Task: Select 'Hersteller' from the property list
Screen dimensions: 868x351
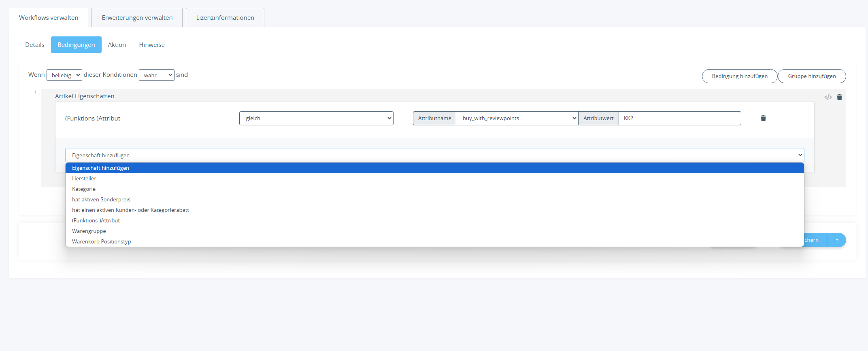Action: (435, 178)
